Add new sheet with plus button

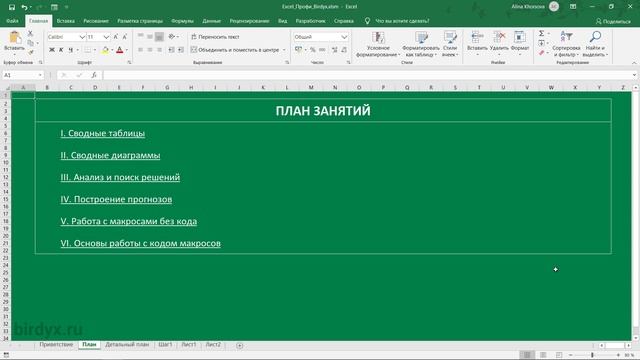[x=240, y=345]
